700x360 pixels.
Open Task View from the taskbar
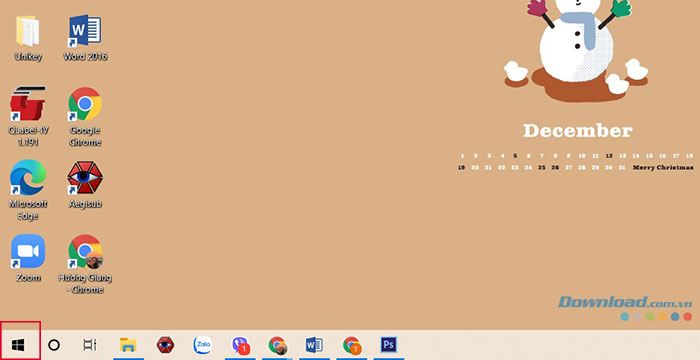[x=90, y=345]
